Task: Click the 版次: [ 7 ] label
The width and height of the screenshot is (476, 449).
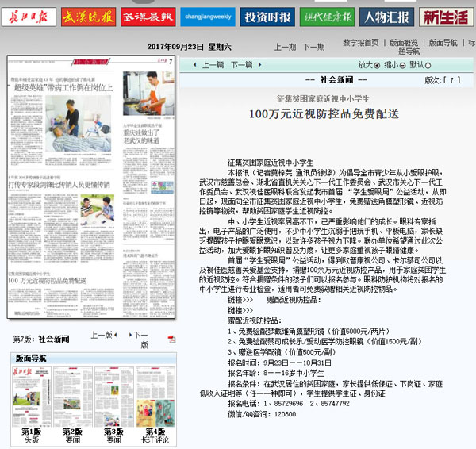Action: pos(443,80)
